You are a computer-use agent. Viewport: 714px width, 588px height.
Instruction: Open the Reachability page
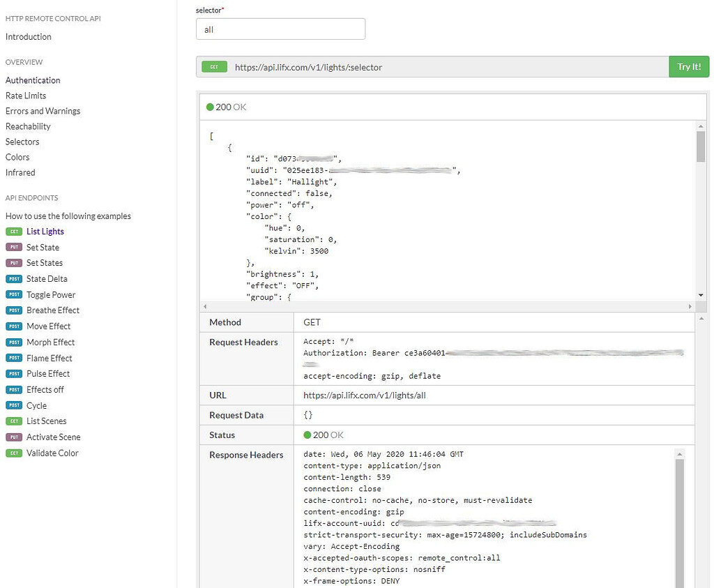(x=28, y=127)
